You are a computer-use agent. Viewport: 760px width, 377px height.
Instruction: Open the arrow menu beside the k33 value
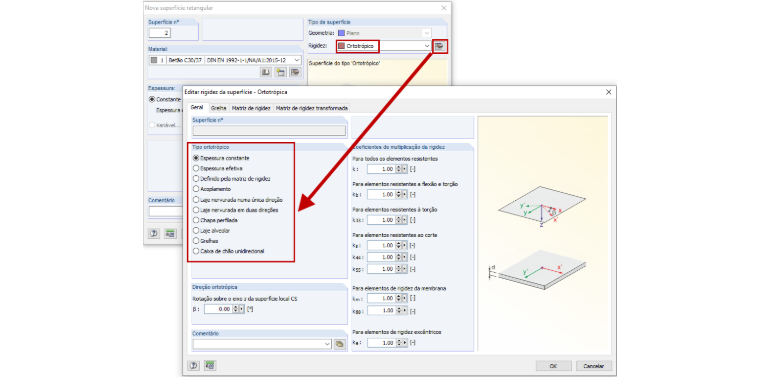(405, 220)
